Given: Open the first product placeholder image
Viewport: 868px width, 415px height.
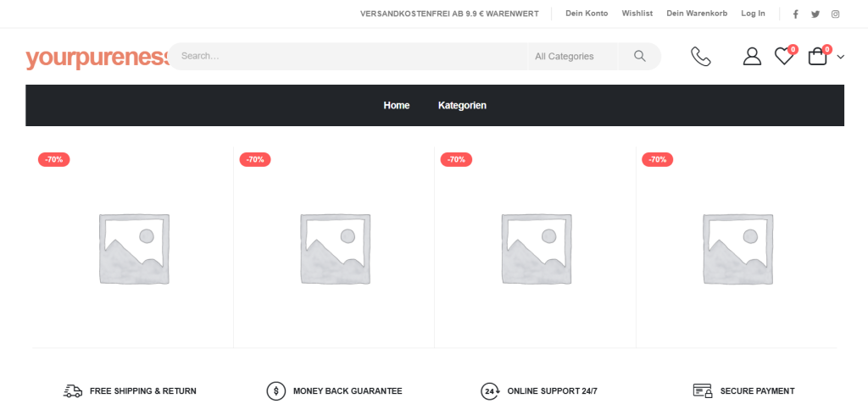Looking at the screenshot, I should [134, 247].
